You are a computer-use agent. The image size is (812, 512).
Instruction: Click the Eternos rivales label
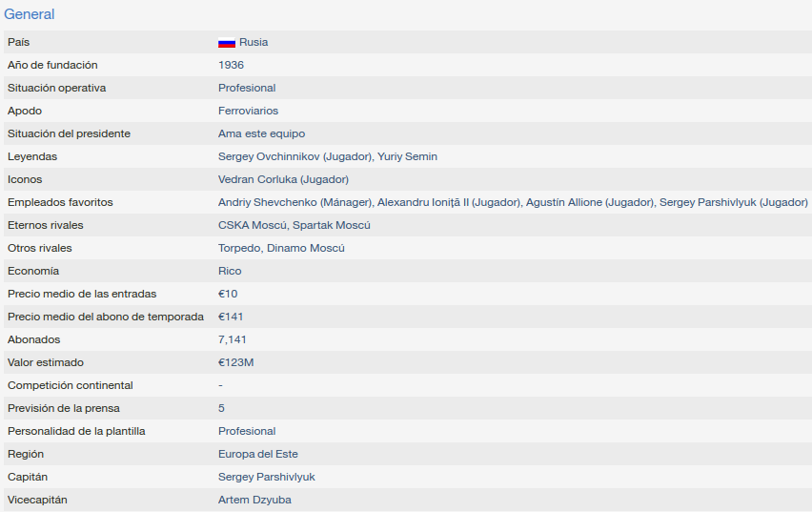(45, 225)
